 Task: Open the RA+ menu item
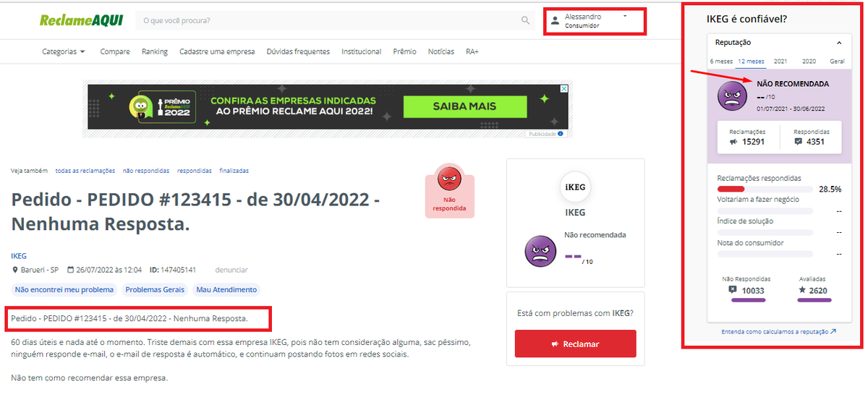[472, 51]
